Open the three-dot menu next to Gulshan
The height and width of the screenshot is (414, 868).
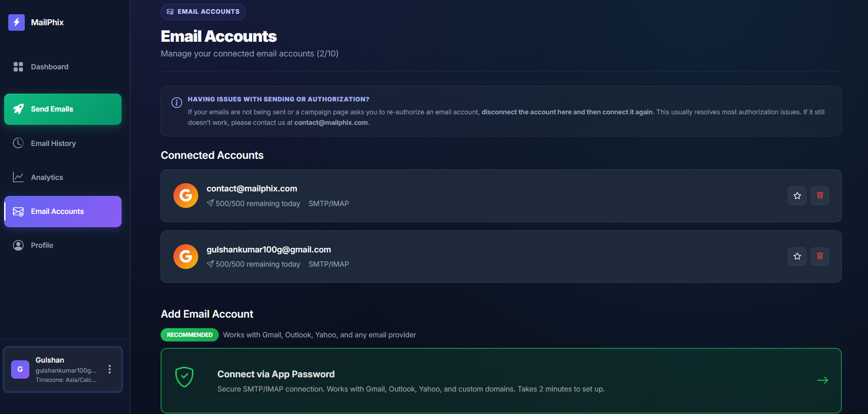click(x=109, y=369)
